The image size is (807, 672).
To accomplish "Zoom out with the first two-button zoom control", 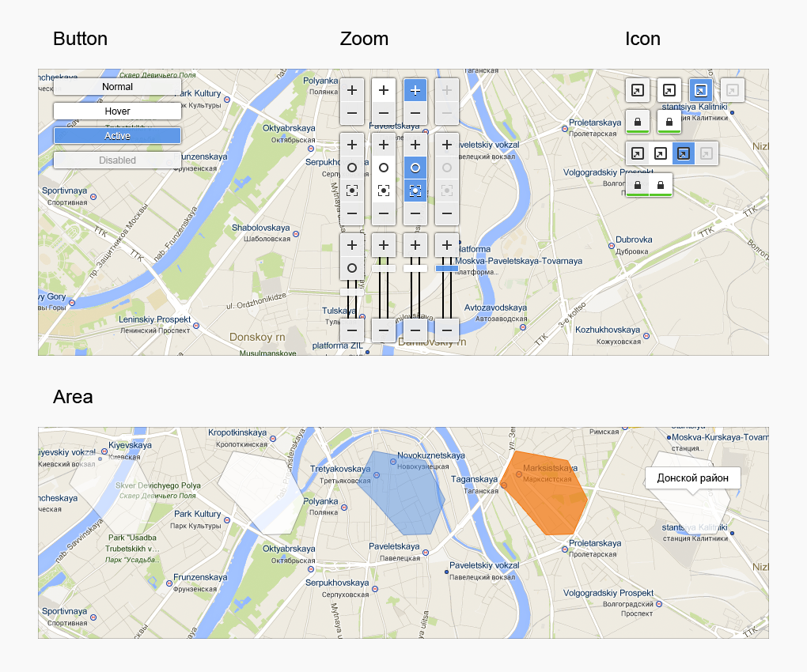I will (352, 113).
